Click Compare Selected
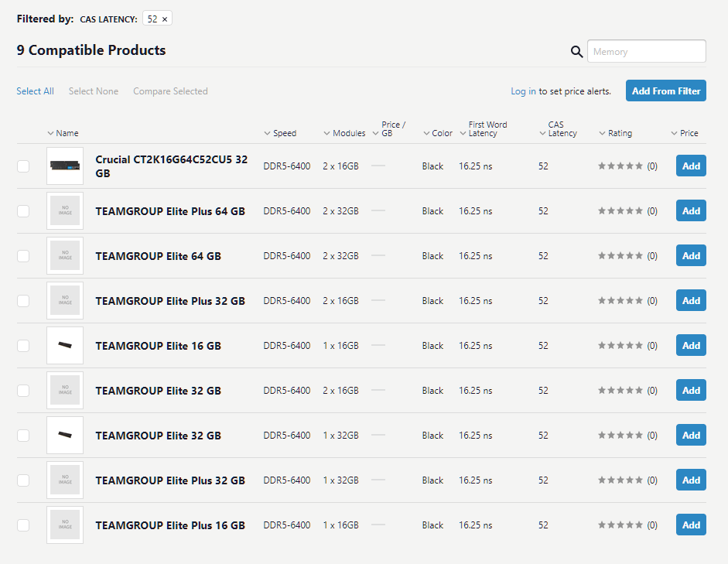 tap(170, 91)
